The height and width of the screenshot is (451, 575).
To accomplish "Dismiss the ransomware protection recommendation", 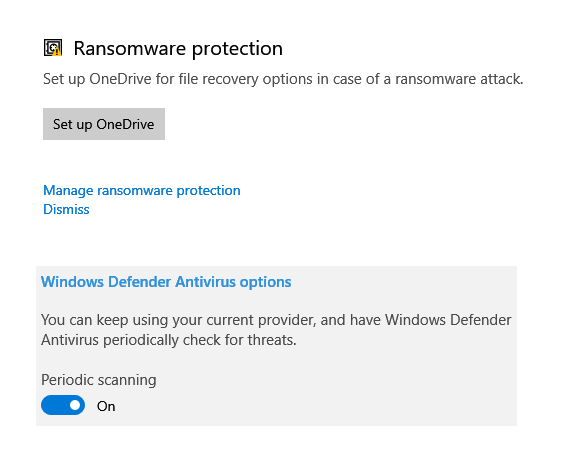I will pyautogui.click(x=66, y=209).
